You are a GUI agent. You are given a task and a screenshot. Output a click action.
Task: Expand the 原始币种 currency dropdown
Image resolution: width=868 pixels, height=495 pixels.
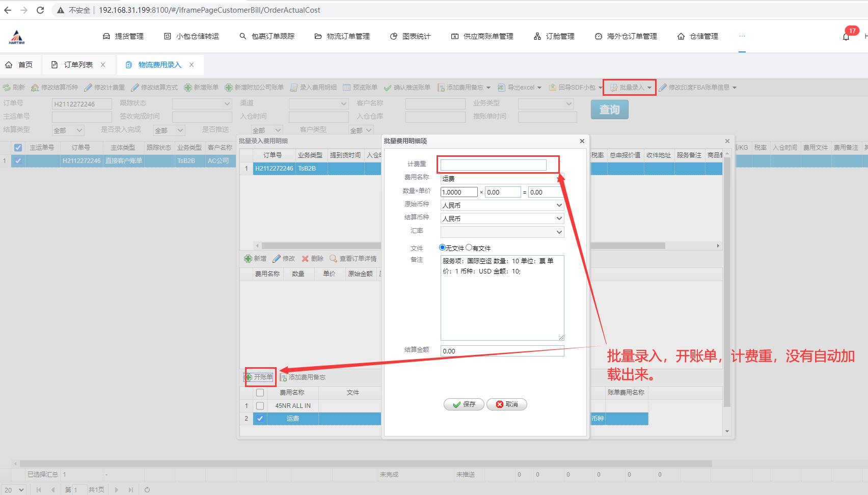tap(559, 205)
